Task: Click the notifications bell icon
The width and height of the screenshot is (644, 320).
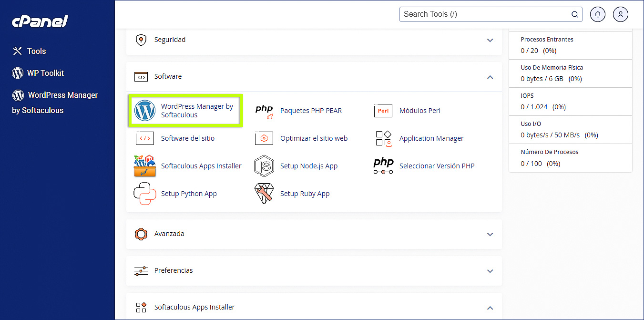Action: [598, 14]
